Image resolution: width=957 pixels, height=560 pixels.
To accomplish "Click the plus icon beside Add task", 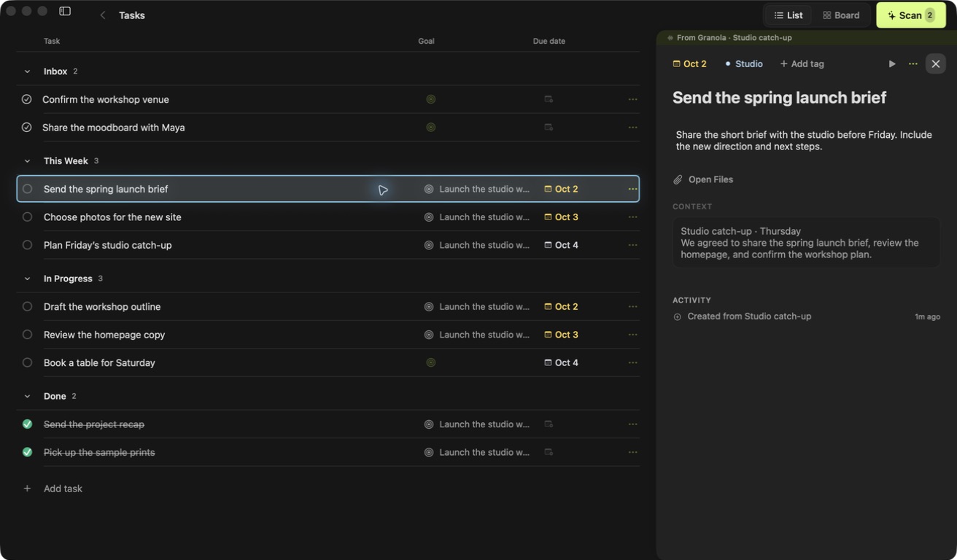I will 27,489.
